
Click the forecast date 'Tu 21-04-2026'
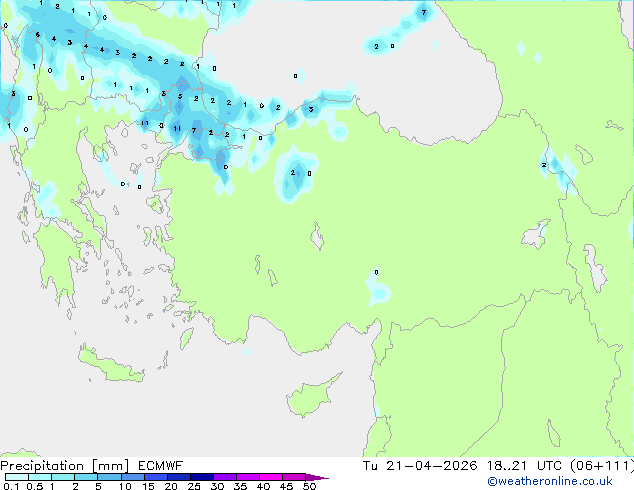coord(420,466)
